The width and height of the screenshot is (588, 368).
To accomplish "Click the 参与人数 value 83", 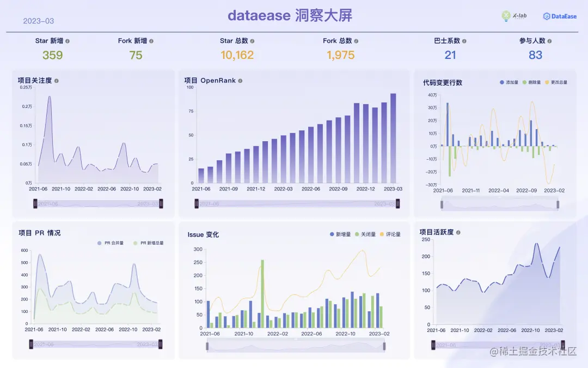I will coord(536,55).
